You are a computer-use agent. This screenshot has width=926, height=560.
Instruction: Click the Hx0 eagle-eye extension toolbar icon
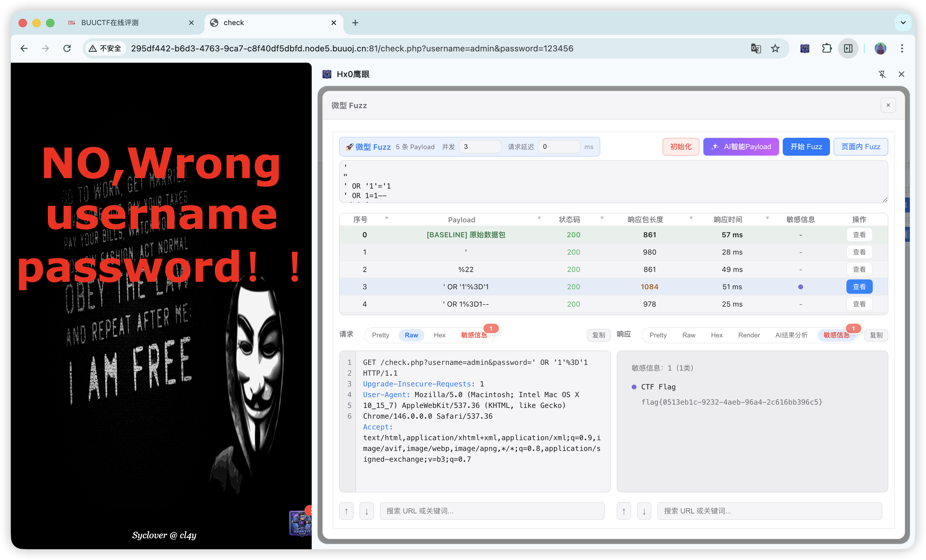coord(805,48)
